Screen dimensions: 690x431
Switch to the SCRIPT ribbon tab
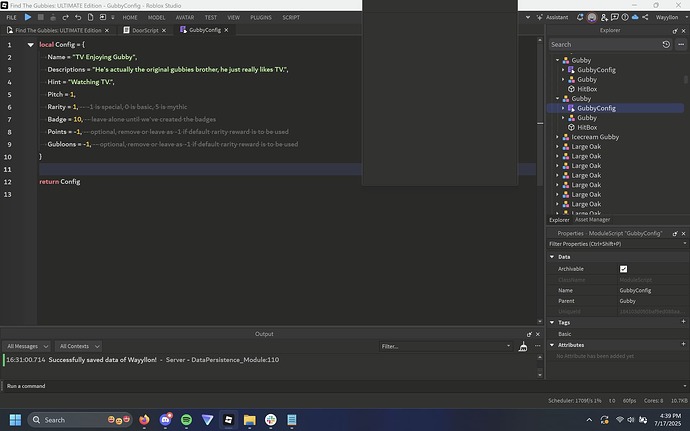[x=291, y=17]
